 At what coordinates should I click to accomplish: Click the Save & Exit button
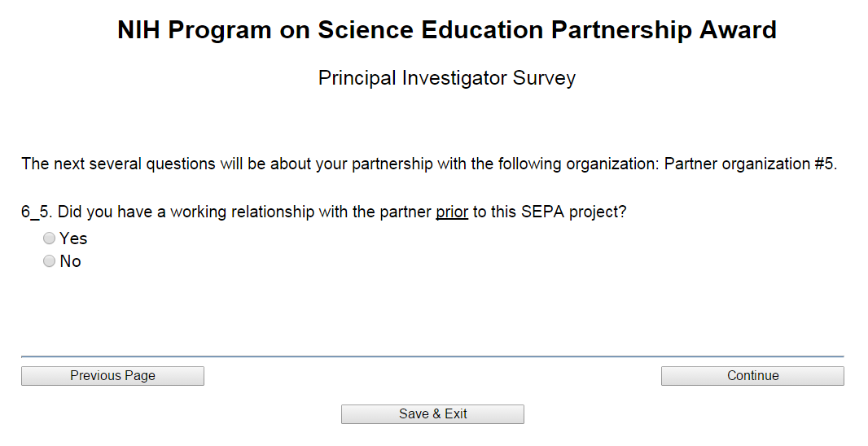pyautogui.click(x=432, y=414)
